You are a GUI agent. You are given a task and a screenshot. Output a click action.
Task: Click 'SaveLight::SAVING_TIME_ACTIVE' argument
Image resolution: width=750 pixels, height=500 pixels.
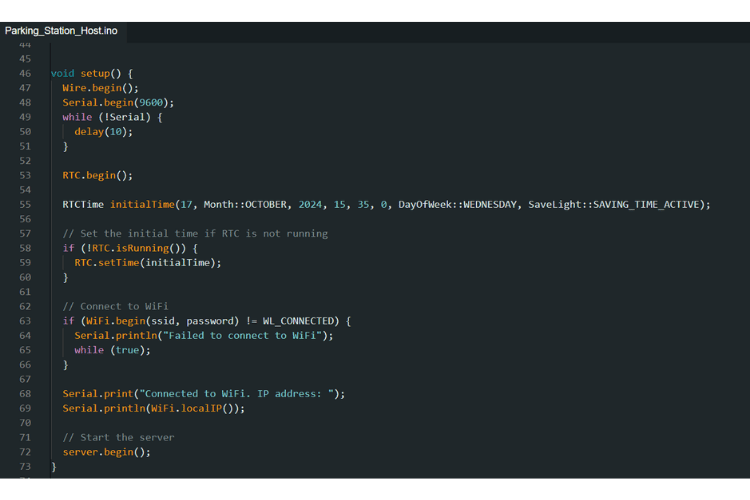point(614,205)
